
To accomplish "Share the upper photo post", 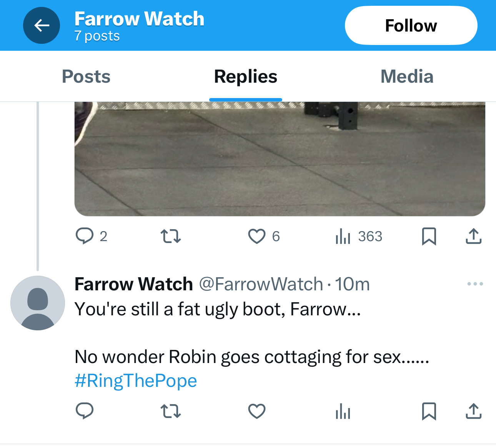I will pyautogui.click(x=473, y=236).
